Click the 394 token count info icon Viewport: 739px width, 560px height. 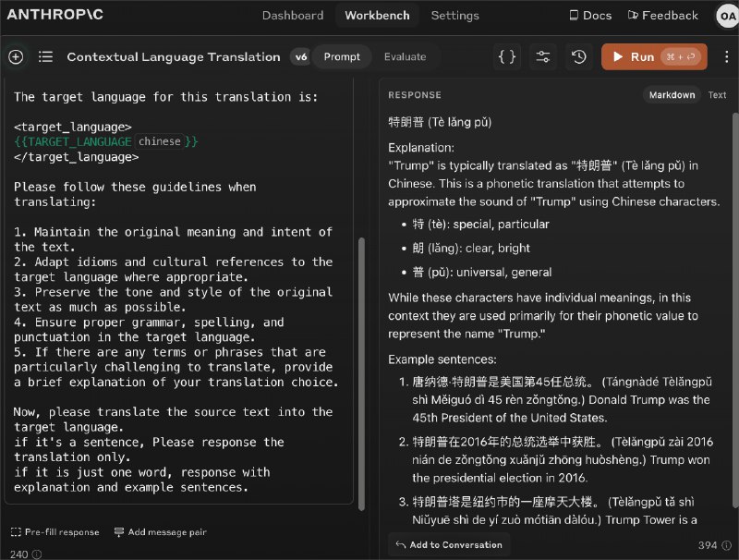coord(727,545)
